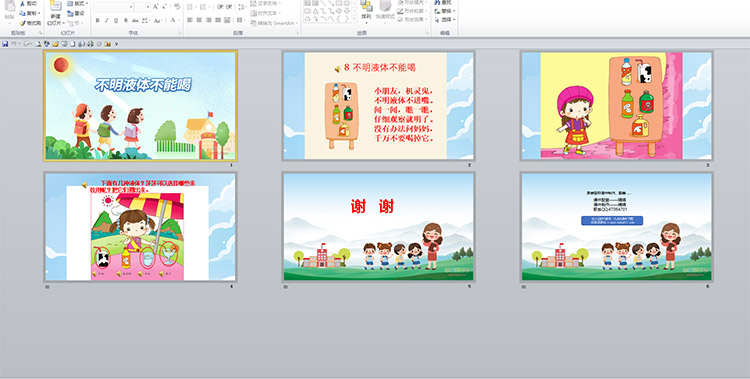Open the Shape Fill (形状填充) color picker
The height and width of the screenshot is (379, 750).
pos(412,2)
